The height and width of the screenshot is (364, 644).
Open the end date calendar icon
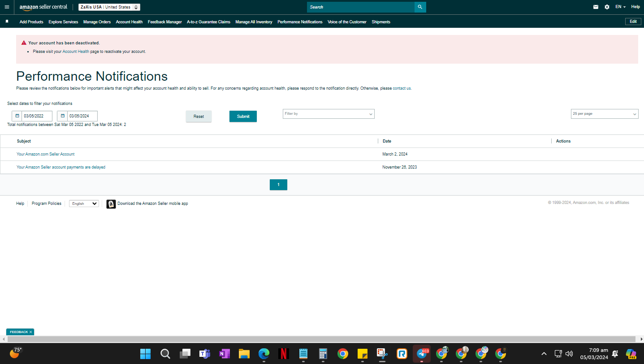coord(62,116)
